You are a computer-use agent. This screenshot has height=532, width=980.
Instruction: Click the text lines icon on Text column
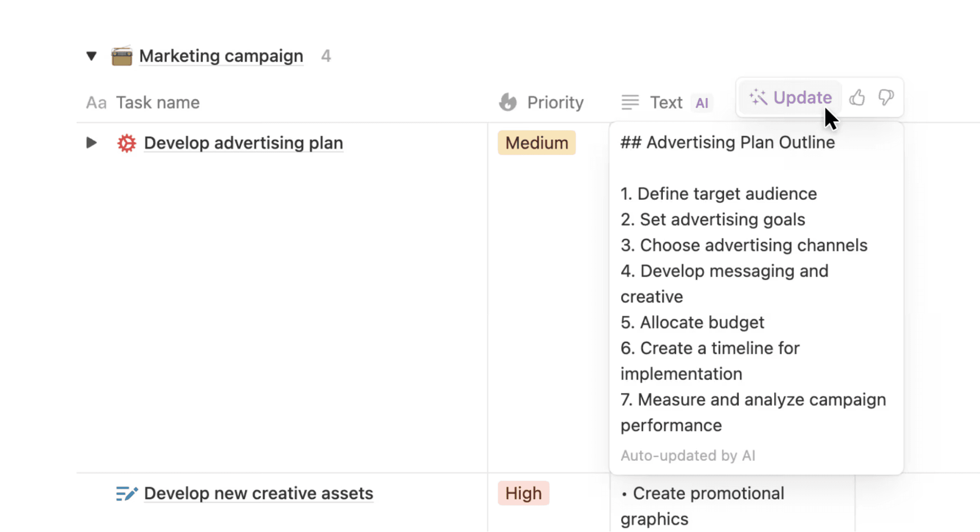click(630, 102)
